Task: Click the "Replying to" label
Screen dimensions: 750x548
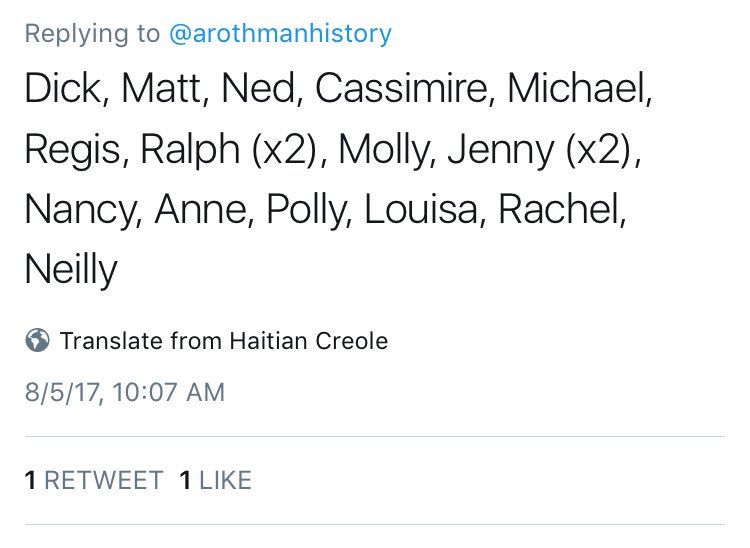Action: coord(92,33)
